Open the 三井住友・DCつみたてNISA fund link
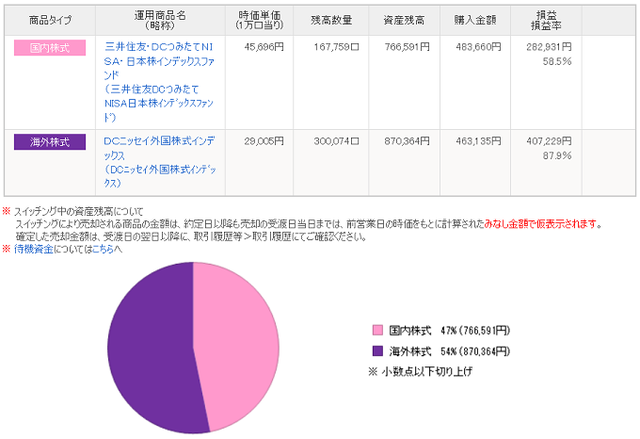Screen dimensions: 640x439 click(x=159, y=82)
